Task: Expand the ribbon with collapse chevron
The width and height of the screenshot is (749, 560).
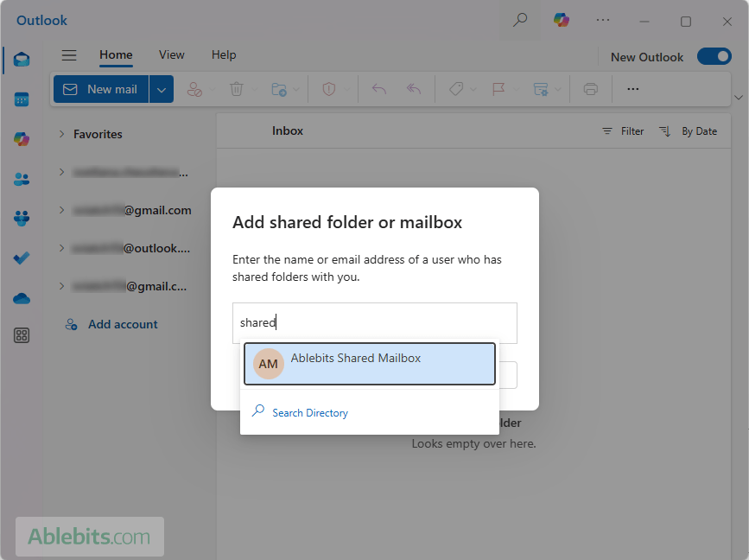Action: point(739,98)
